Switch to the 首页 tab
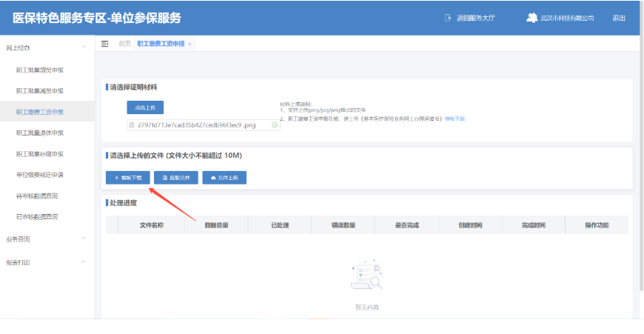 tap(124, 44)
